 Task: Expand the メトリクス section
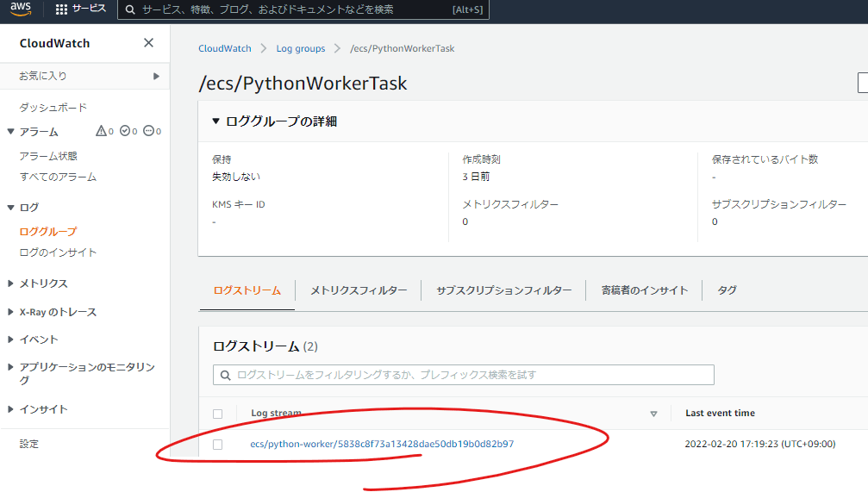click(10, 283)
